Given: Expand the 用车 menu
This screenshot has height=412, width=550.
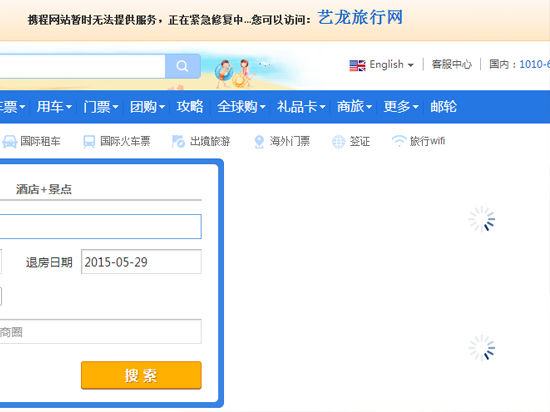Looking at the screenshot, I should pyautogui.click(x=54, y=107).
